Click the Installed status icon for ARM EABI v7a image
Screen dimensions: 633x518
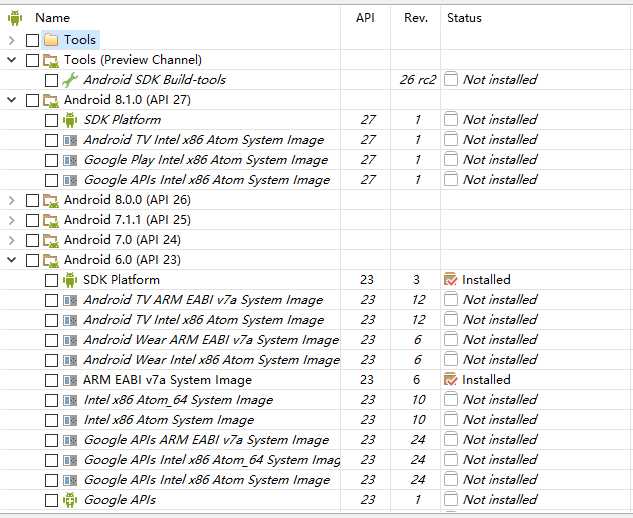coord(450,380)
